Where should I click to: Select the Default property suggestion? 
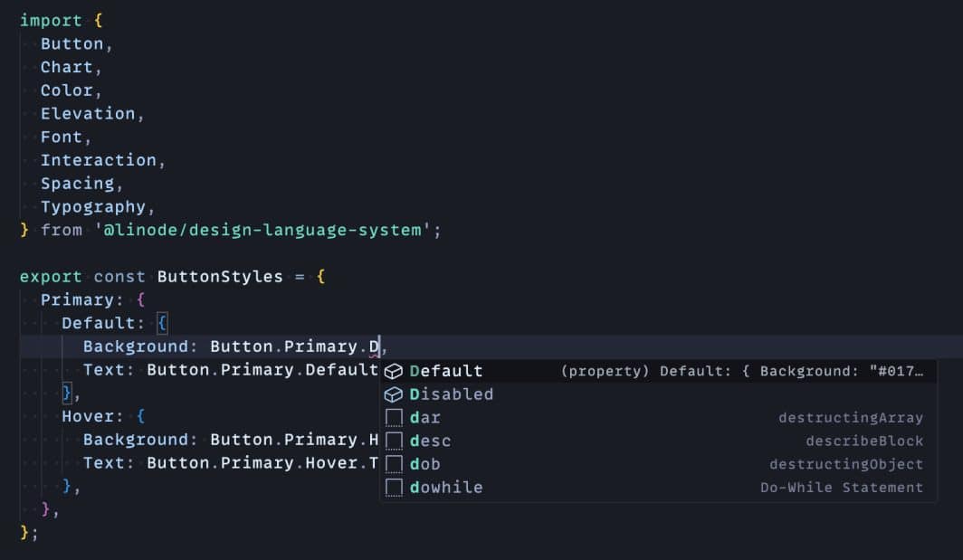click(446, 371)
